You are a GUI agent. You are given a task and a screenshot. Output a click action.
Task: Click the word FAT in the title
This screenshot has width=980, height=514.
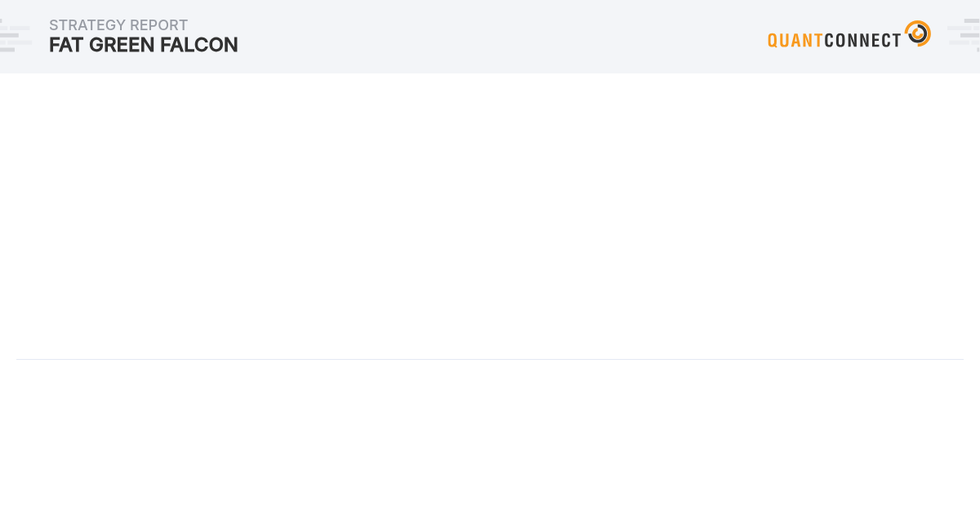point(66,45)
